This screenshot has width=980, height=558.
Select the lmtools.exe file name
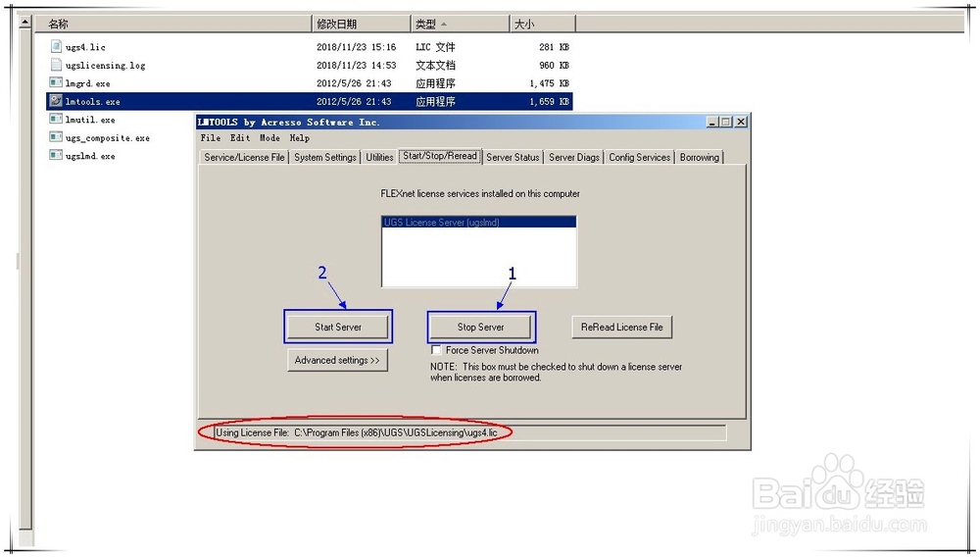(92, 101)
